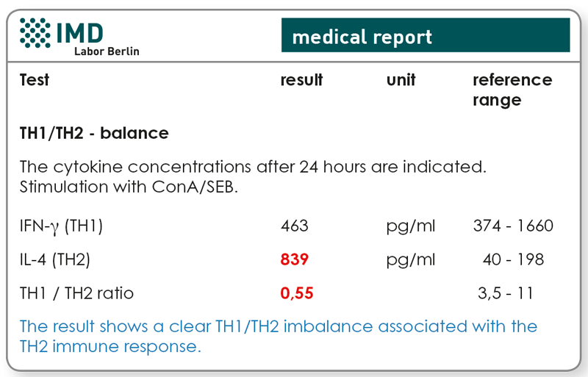This screenshot has height=377, width=588.
Task: Click the reference range header
Action: point(512,90)
